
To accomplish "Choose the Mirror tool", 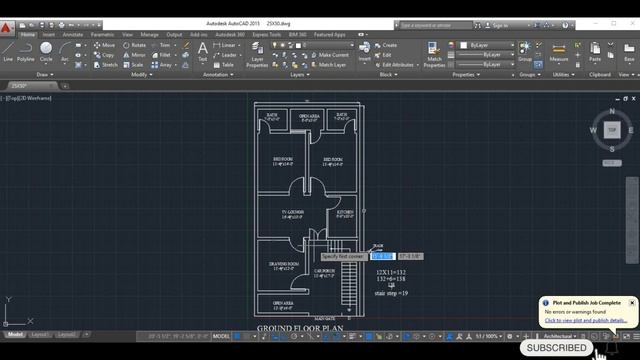I will (x=134, y=55).
